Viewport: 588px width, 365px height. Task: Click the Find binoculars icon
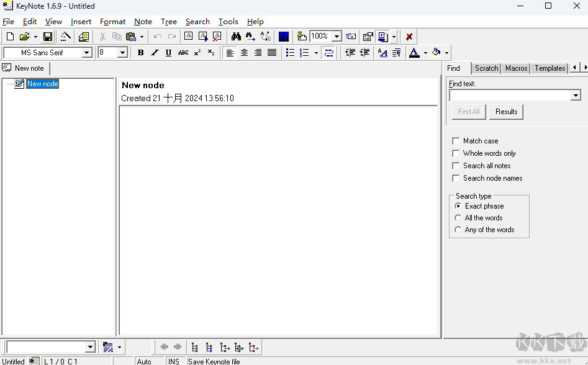(236, 37)
